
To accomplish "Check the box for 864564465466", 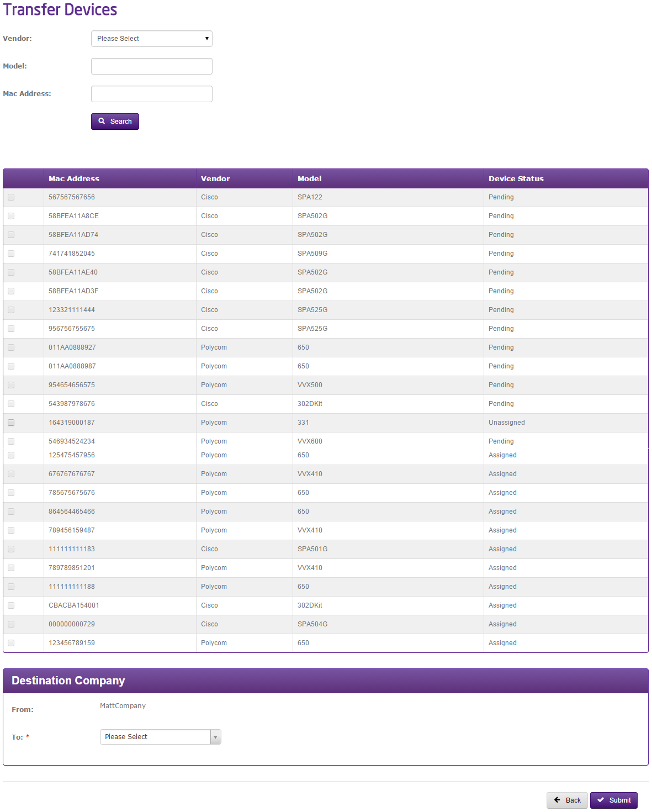I will (x=11, y=512).
